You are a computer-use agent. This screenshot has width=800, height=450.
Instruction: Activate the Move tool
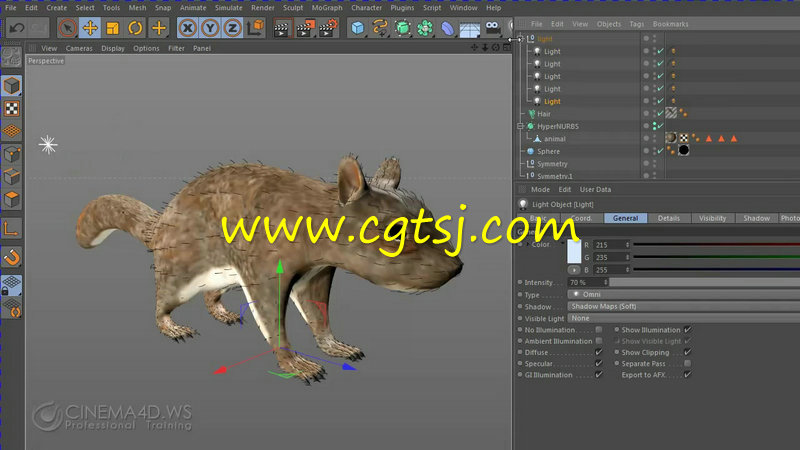coord(90,28)
